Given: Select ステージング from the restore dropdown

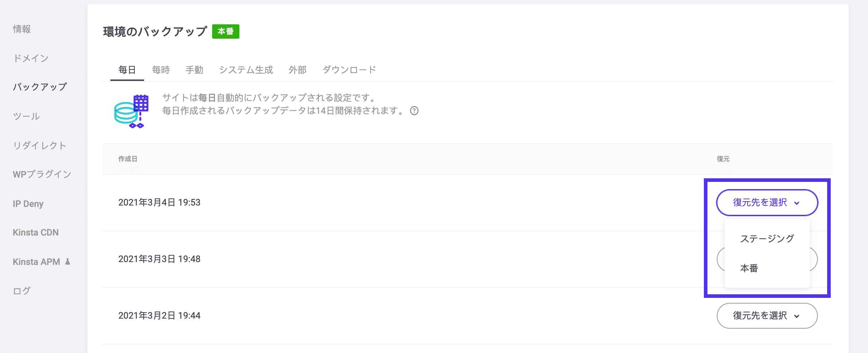Looking at the screenshot, I should tap(767, 238).
